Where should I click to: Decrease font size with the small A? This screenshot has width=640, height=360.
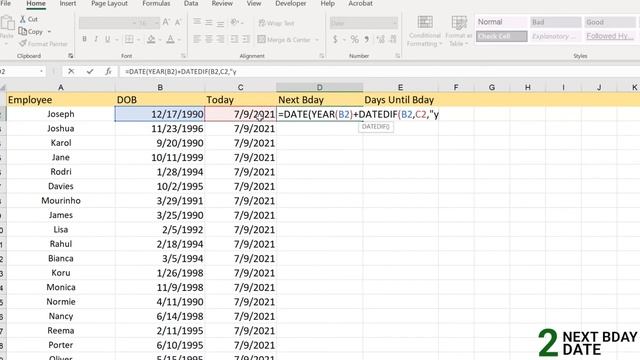(x=178, y=22)
